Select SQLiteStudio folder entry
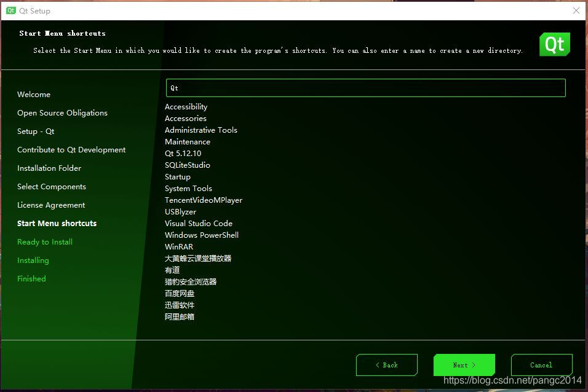 pyautogui.click(x=188, y=165)
